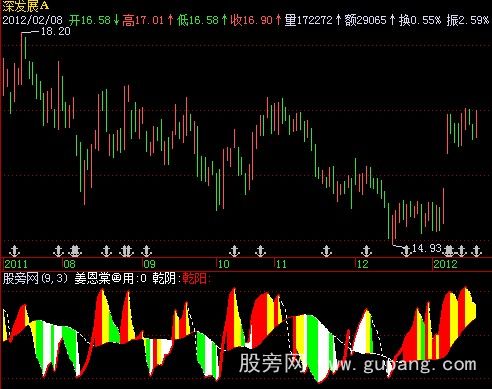Click the anchor marker midway between 11 and 12
This screenshot has width=492, height=389.
326,251
